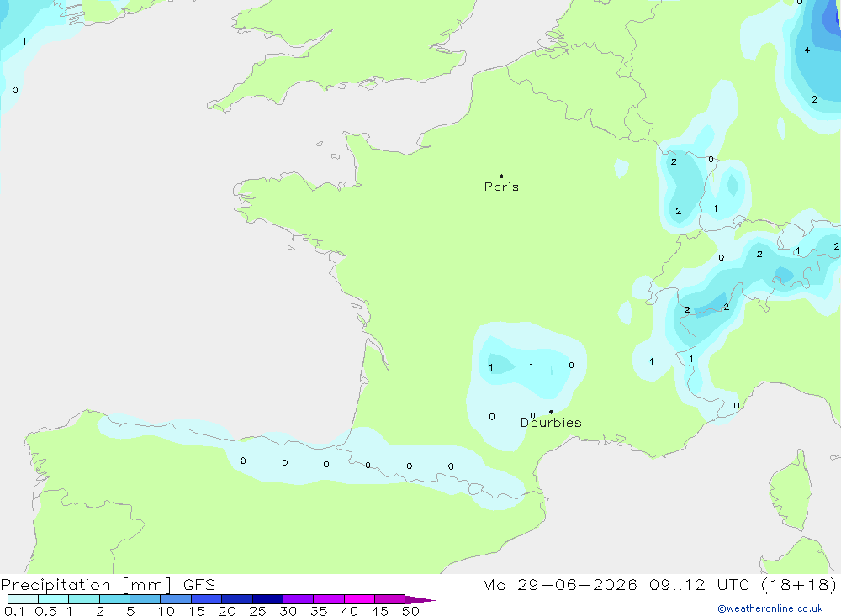Pick the 35–40 mm legend swatch
Screen dimensions: 841x616
pyautogui.click(x=328, y=599)
